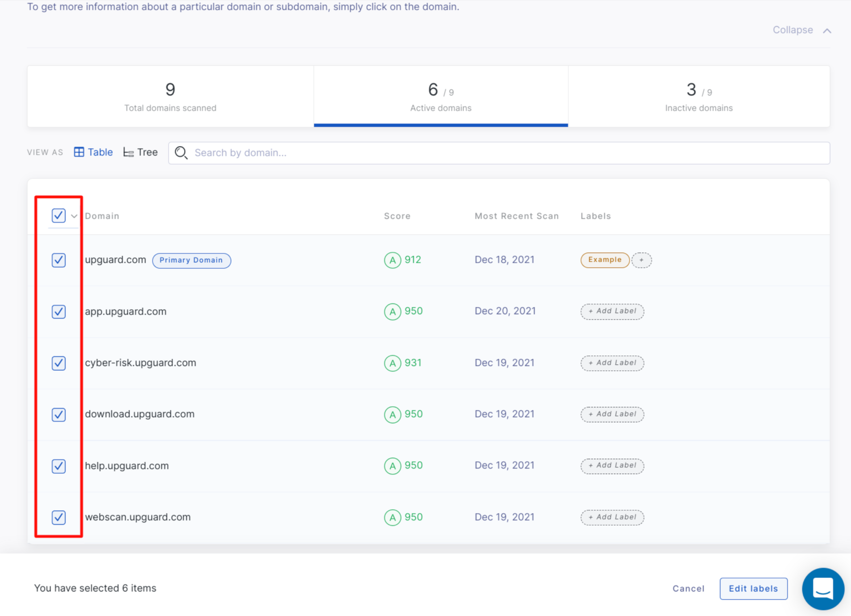Screen dimensions: 851x616
Task: Click the Cancel button
Action: click(688, 588)
